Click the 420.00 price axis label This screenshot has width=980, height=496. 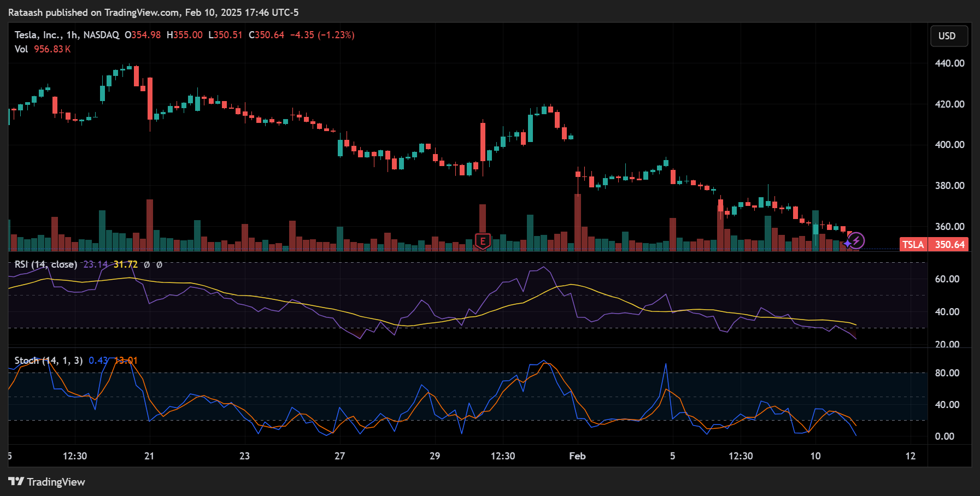click(x=949, y=104)
